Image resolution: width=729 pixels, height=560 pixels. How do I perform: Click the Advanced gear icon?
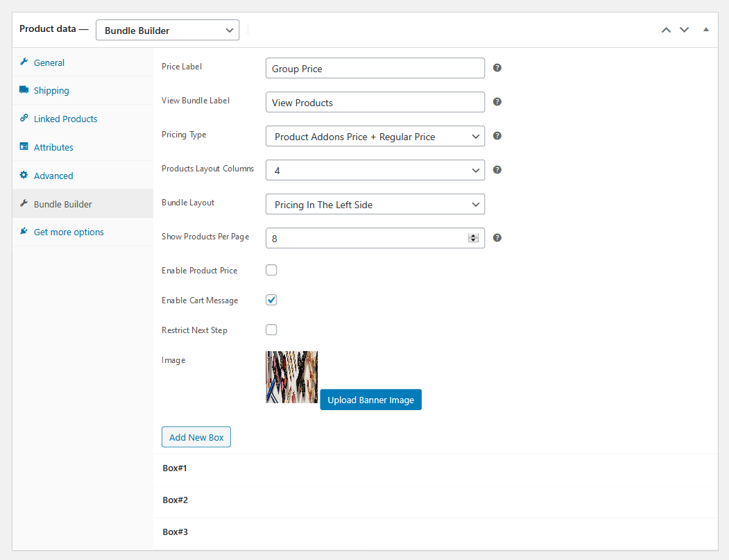[23, 176]
